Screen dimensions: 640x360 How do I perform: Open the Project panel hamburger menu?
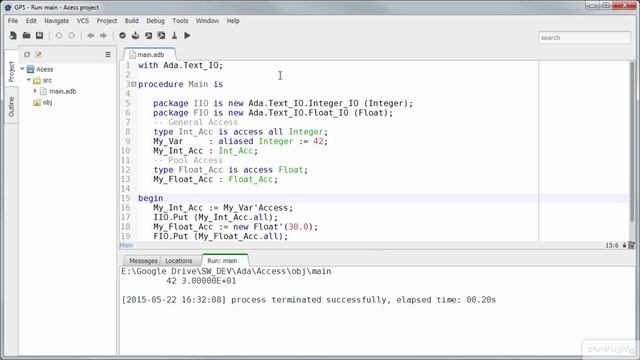[108, 54]
